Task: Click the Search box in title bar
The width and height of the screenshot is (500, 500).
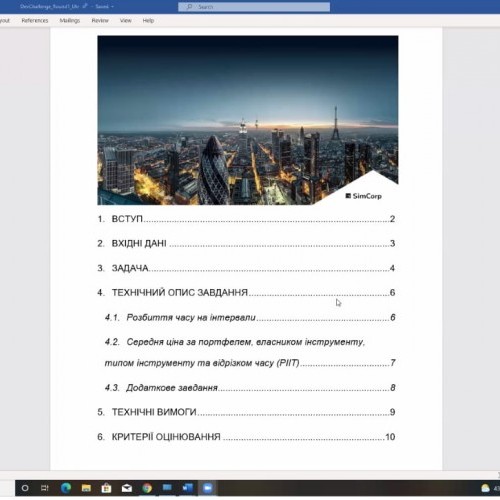Action: pos(254,7)
